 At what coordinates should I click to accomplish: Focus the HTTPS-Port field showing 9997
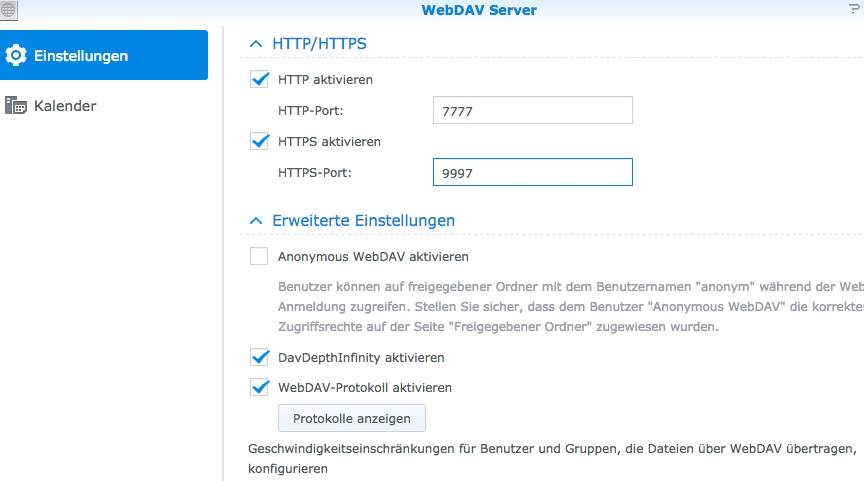532,173
